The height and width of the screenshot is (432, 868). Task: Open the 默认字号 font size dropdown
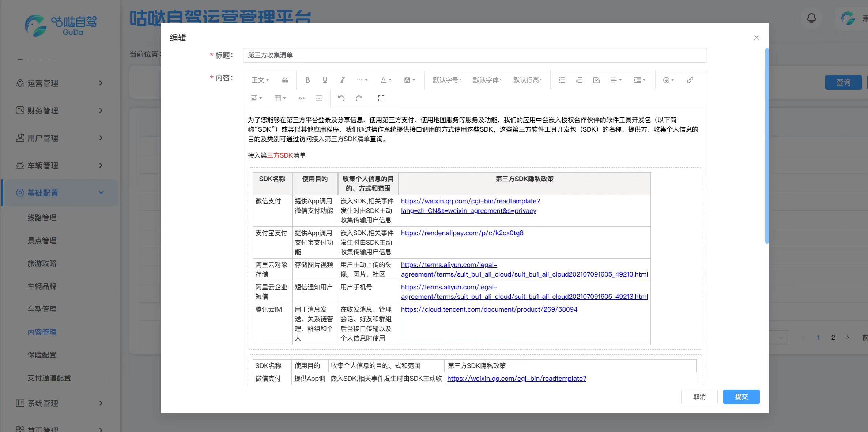click(447, 80)
